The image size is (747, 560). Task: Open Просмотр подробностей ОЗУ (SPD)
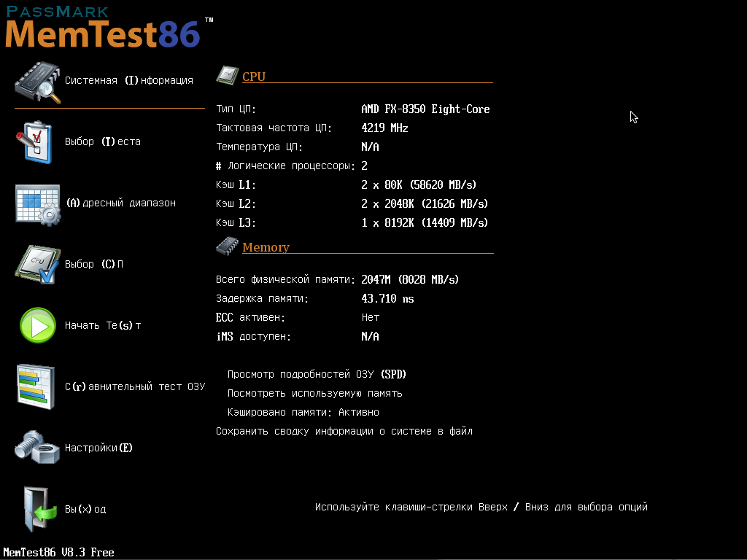(317, 374)
